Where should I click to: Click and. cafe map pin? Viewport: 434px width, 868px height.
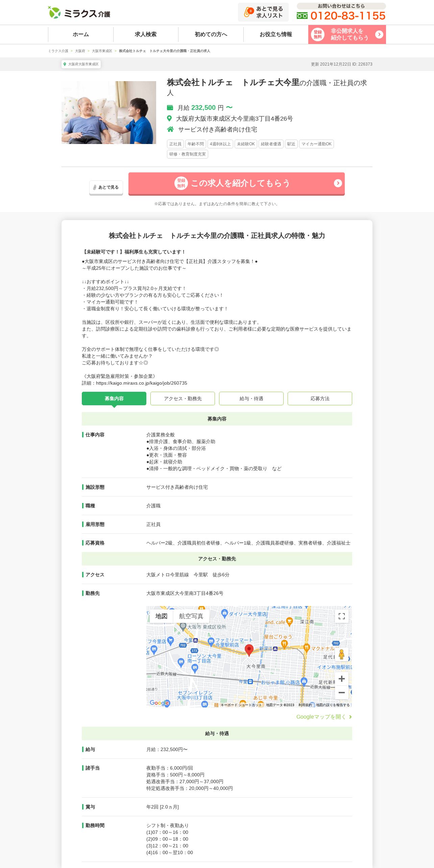[x=289, y=621]
